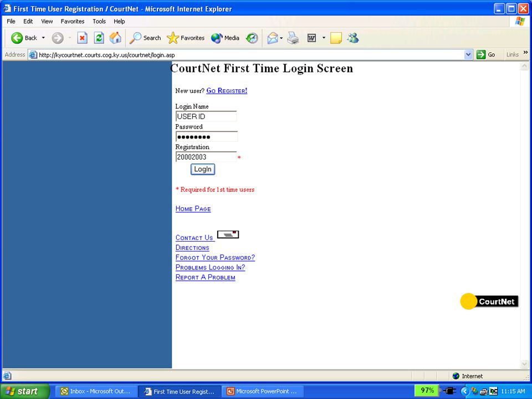Click the status bar page icon
This screenshot has height=399, width=532.
[7, 376]
